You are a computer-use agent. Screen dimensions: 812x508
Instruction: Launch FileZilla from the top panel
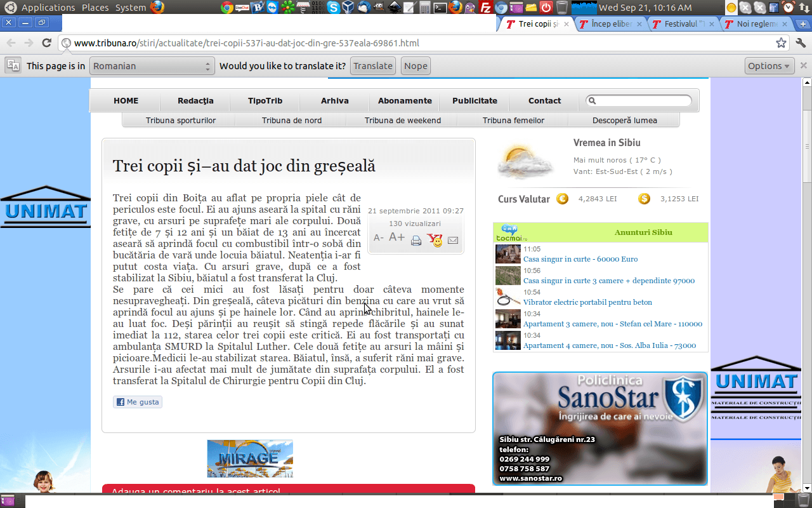486,8
